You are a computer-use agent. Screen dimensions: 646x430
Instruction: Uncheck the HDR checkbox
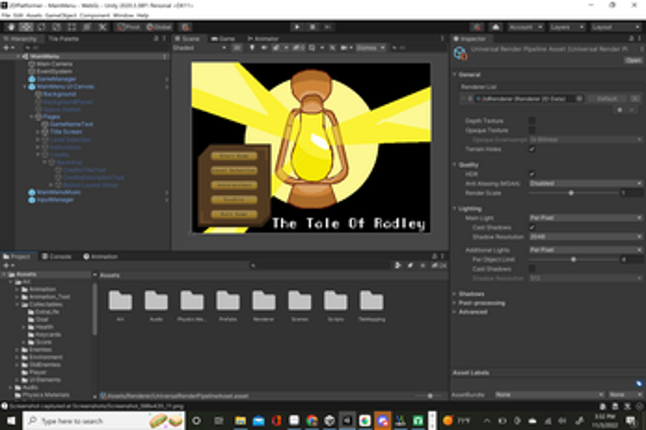(532, 174)
